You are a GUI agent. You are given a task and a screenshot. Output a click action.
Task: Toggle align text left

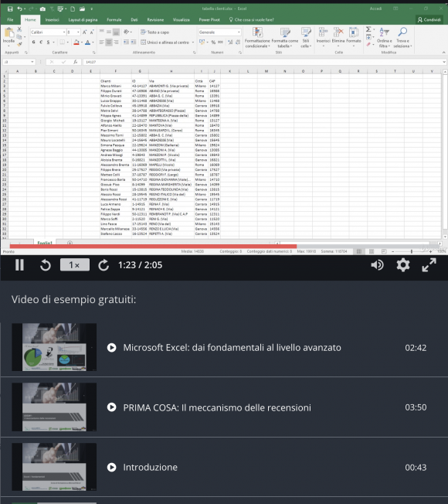(x=101, y=42)
